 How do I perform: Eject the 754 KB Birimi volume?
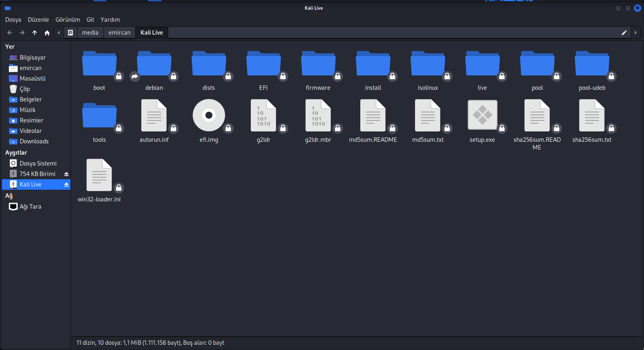[66, 174]
